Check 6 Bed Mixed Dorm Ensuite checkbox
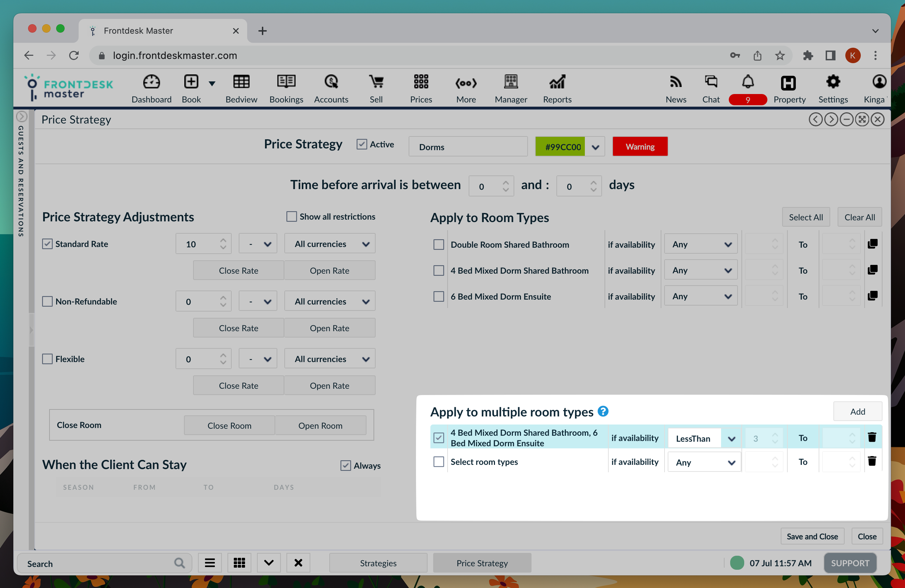The height and width of the screenshot is (588, 905). click(438, 296)
